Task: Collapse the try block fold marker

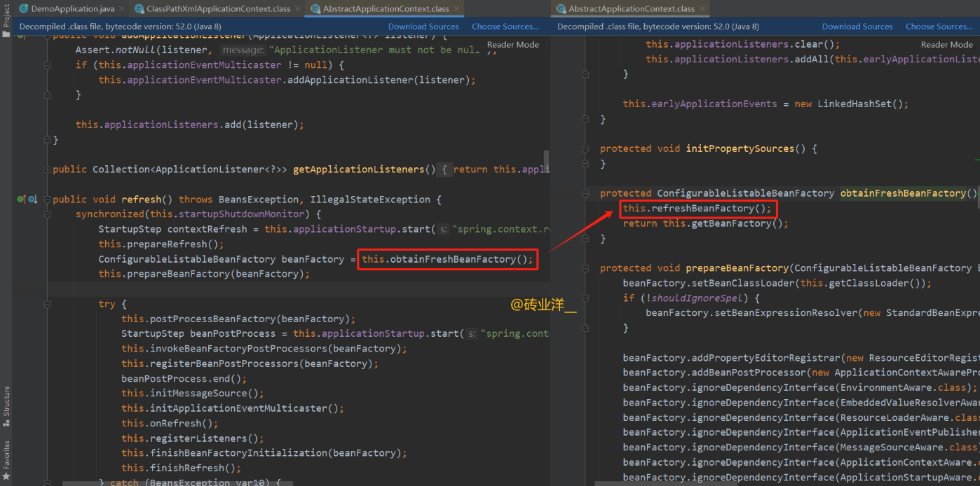Action: coord(48,304)
